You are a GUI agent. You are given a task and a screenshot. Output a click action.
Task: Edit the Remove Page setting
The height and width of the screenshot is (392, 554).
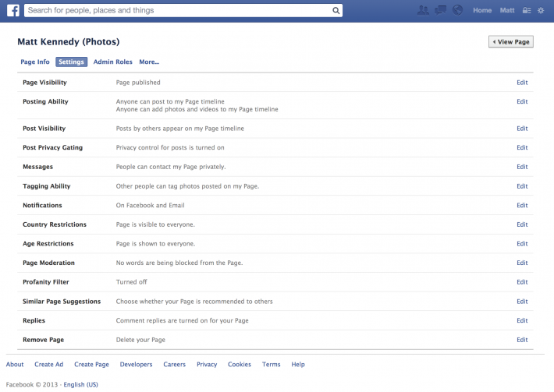(x=522, y=340)
